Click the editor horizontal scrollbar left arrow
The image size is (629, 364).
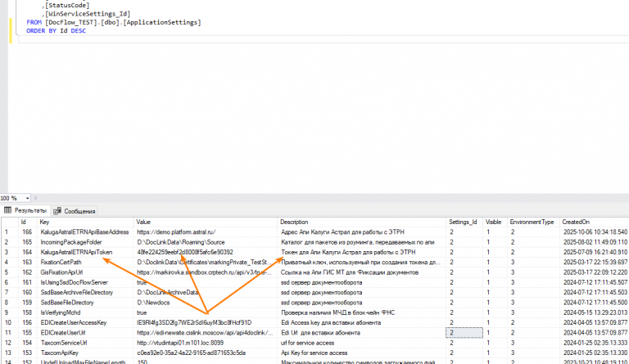click(x=35, y=198)
